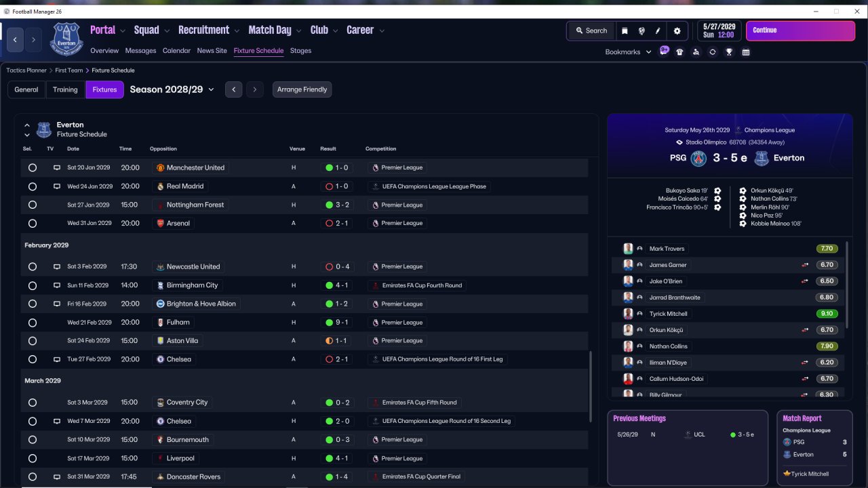Click the TV icon for Birmingham City match
The height and width of the screenshot is (488, 868).
57,285
